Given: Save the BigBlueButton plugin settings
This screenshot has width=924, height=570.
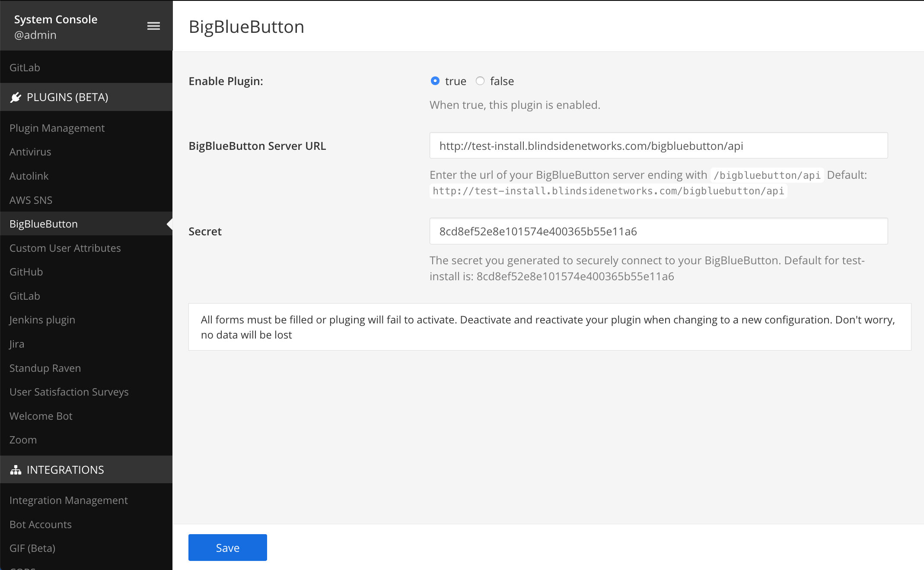Looking at the screenshot, I should [227, 548].
